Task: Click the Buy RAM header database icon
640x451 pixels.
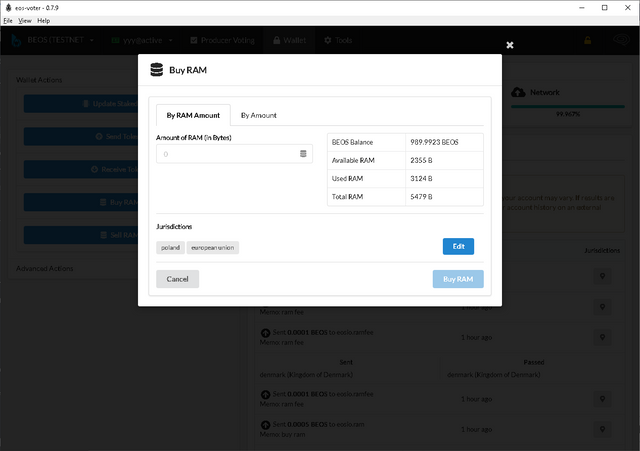Action: pyautogui.click(x=157, y=70)
